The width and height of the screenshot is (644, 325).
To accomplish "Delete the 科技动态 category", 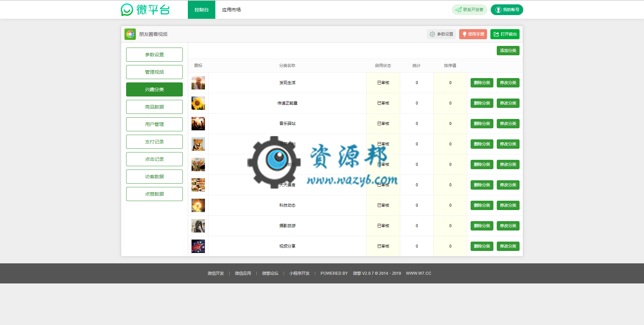I will click(x=482, y=205).
